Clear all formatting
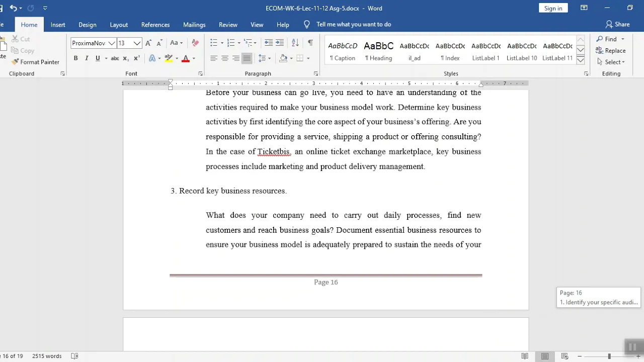 point(195,43)
